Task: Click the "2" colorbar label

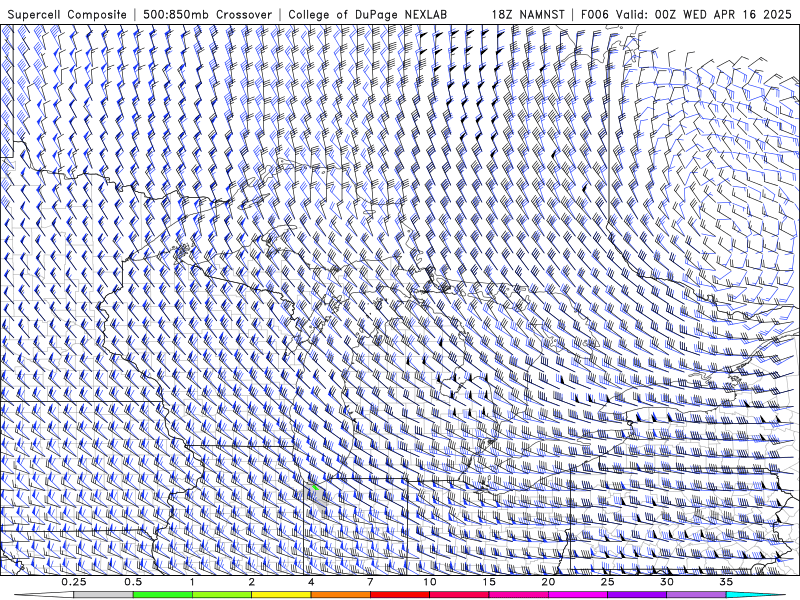Action: pyautogui.click(x=252, y=582)
